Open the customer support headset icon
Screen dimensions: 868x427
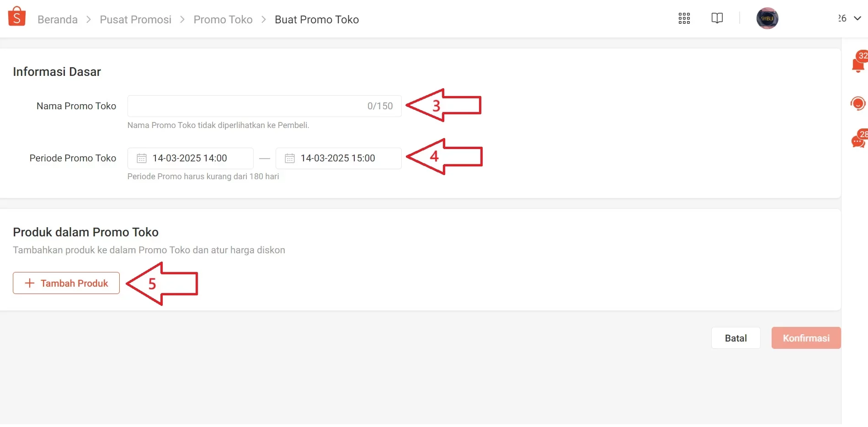tap(857, 103)
